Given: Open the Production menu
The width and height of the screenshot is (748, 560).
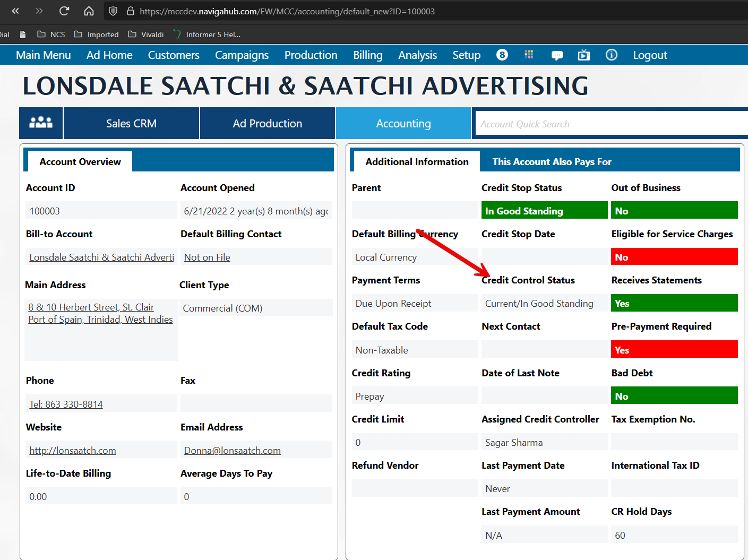Looking at the screenshot, I should tap(311, 55).
